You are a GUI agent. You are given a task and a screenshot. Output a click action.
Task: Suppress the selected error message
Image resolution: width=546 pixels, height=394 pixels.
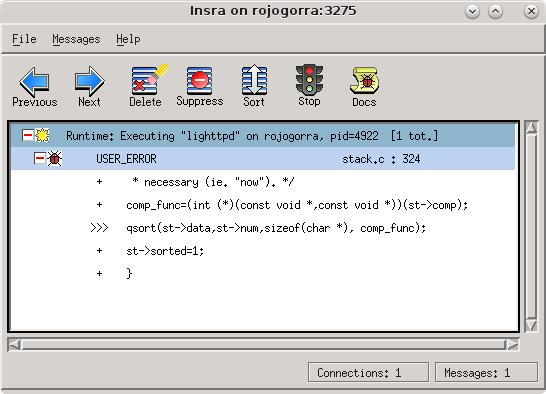click(x=200, y=87)
